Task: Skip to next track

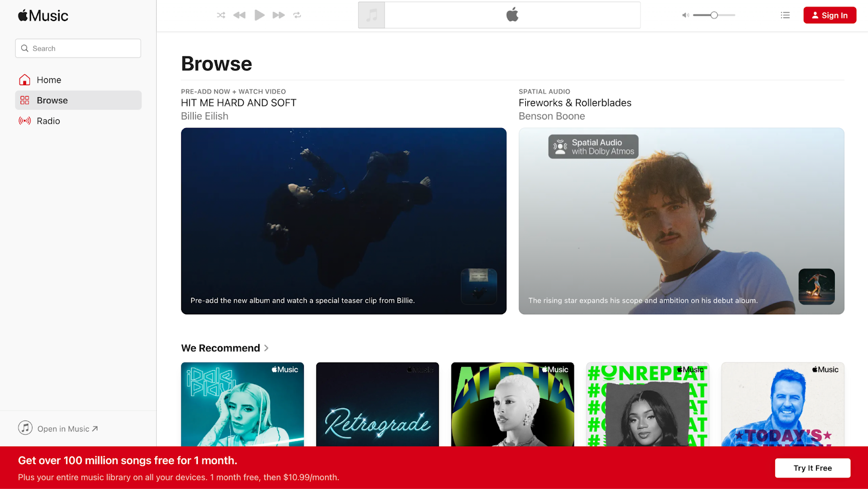Action: [x=279, y=15]
